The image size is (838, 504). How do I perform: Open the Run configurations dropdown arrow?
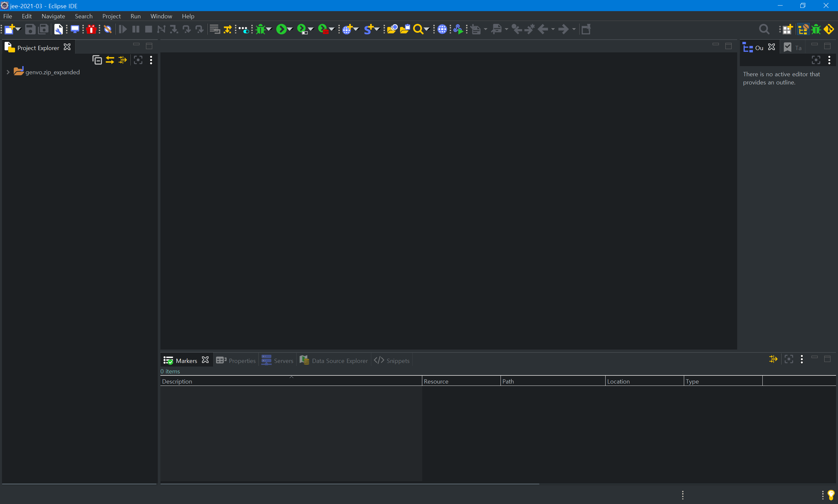tap(290, 29)
